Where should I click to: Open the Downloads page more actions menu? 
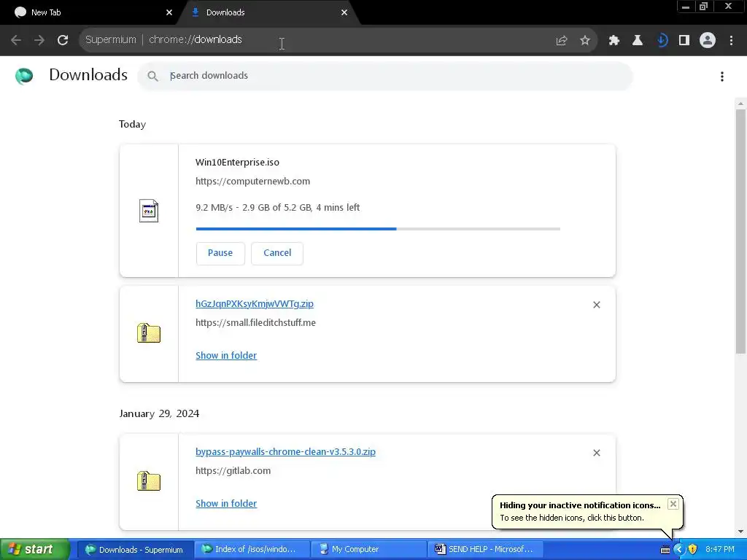722,77
